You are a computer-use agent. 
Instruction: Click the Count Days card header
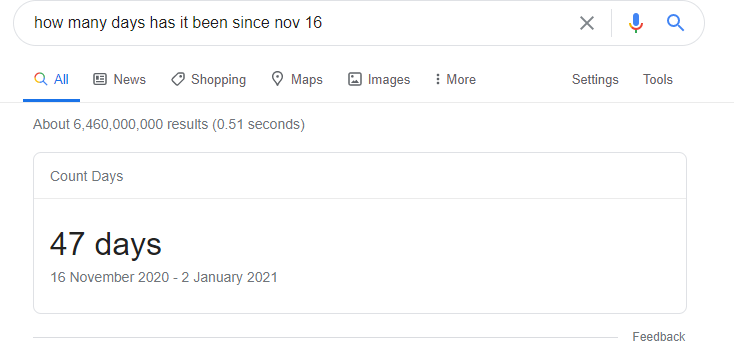[87, 176]
